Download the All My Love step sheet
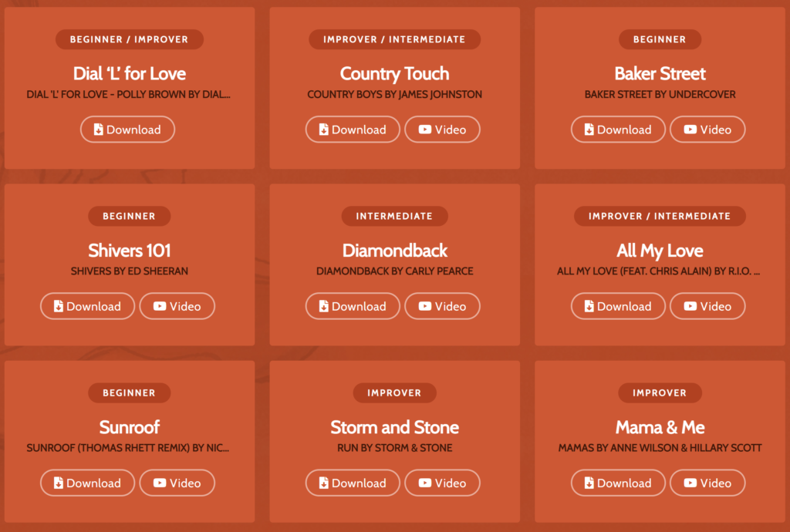This screenshot has width=790, height=532. (618, 306)
